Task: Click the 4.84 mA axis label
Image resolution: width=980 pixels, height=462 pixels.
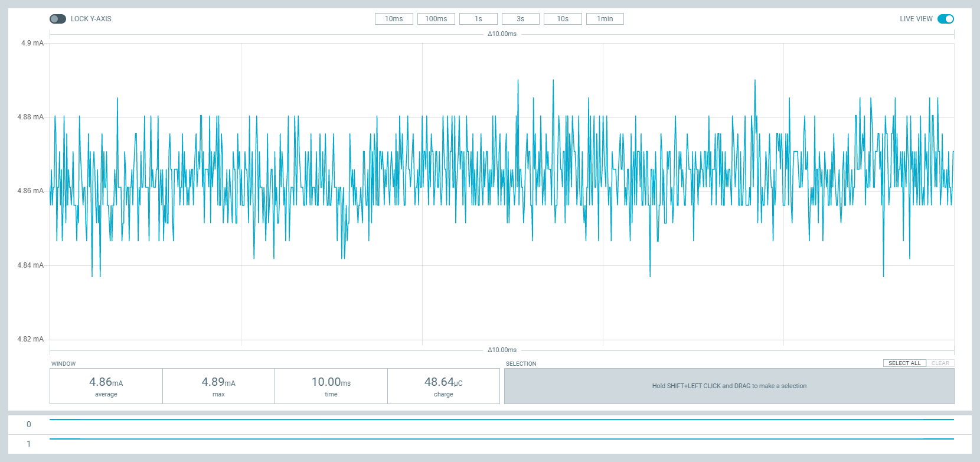Action: [x=31, y=265]
